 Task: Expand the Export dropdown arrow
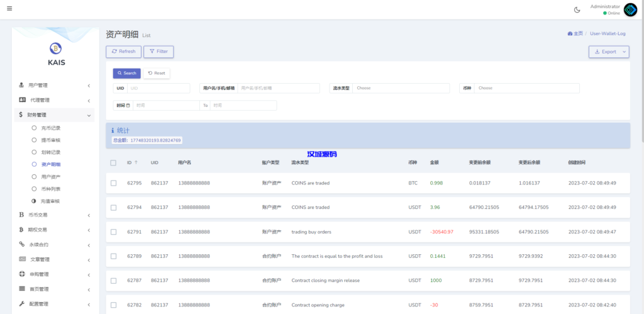point(624,52)
